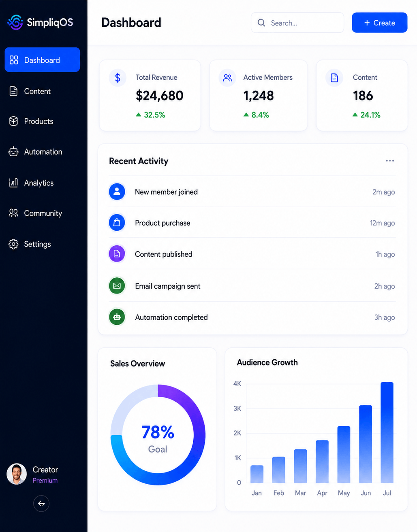Select Community in the sidebar
The width and height of the screenshot is (417, 532).
pos(43,213)
